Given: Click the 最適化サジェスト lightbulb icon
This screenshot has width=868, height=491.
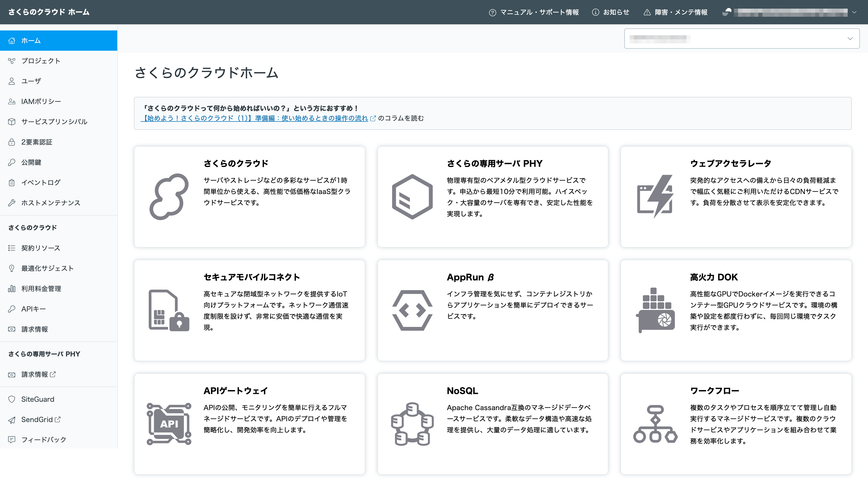Looking at the screenshot, I should (x=12, y=268).
